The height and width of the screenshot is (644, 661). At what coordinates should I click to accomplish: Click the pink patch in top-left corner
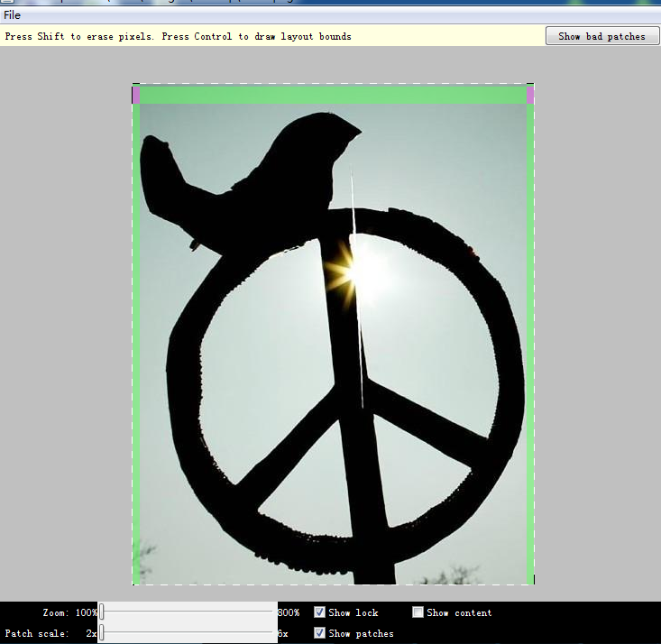[x=136, y=95]
